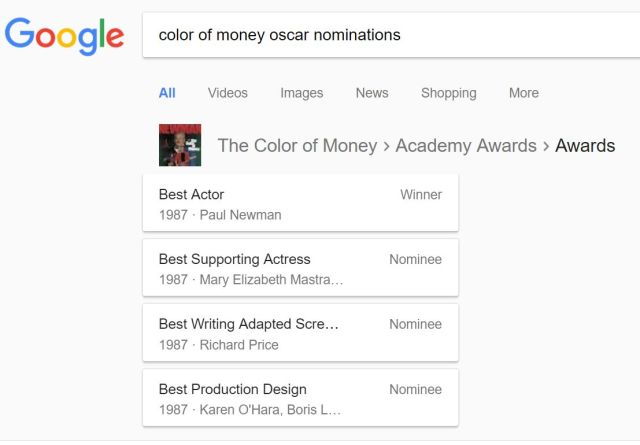This screenshot has height=445, width=640.
Task: Switch to the Videos tab
Action: click(227, 93)
